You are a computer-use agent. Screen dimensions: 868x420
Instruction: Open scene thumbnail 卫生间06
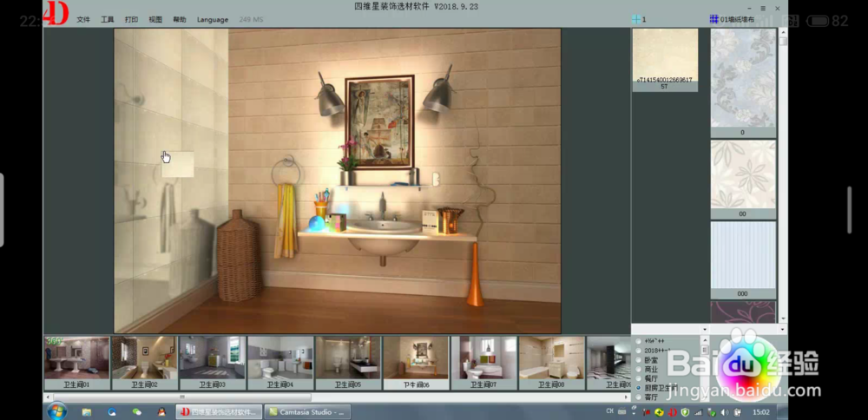click(416, 363)
